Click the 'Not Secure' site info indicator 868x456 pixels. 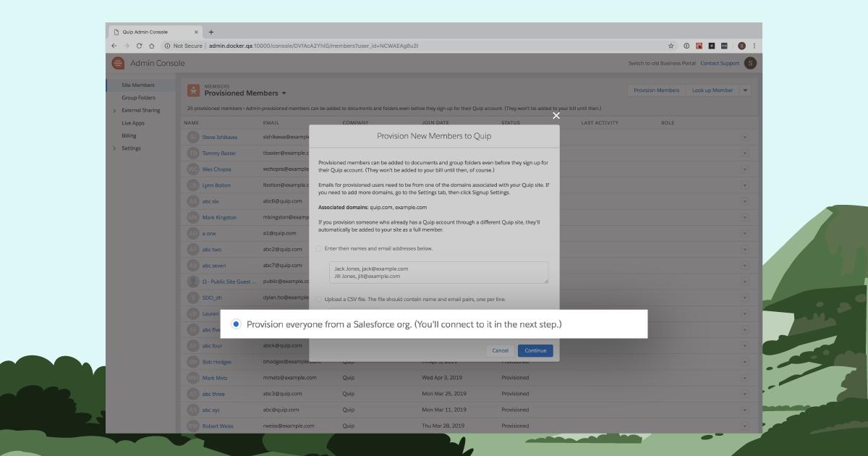pyautogui.click(x=183, y=46)
